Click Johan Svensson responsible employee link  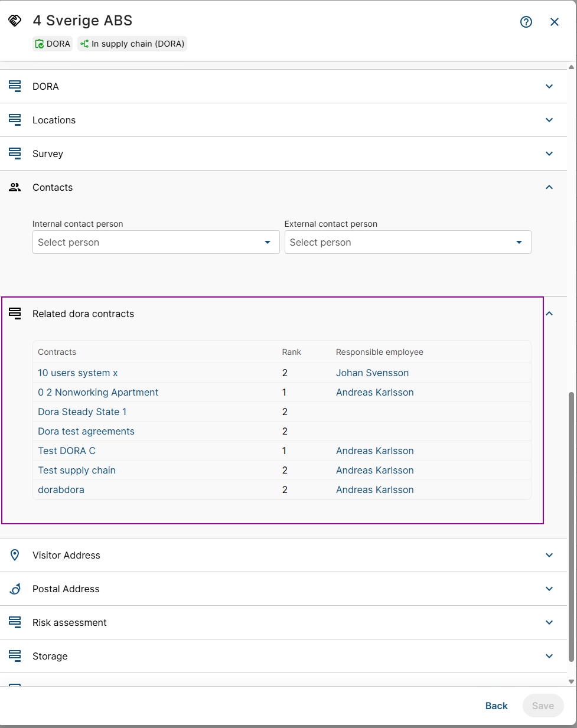(372, 373)
